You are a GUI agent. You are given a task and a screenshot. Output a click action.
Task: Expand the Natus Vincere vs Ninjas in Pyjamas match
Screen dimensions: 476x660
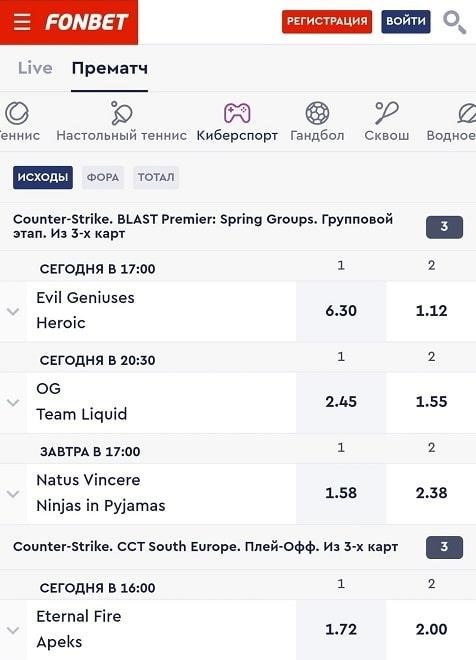coord(13,494)
